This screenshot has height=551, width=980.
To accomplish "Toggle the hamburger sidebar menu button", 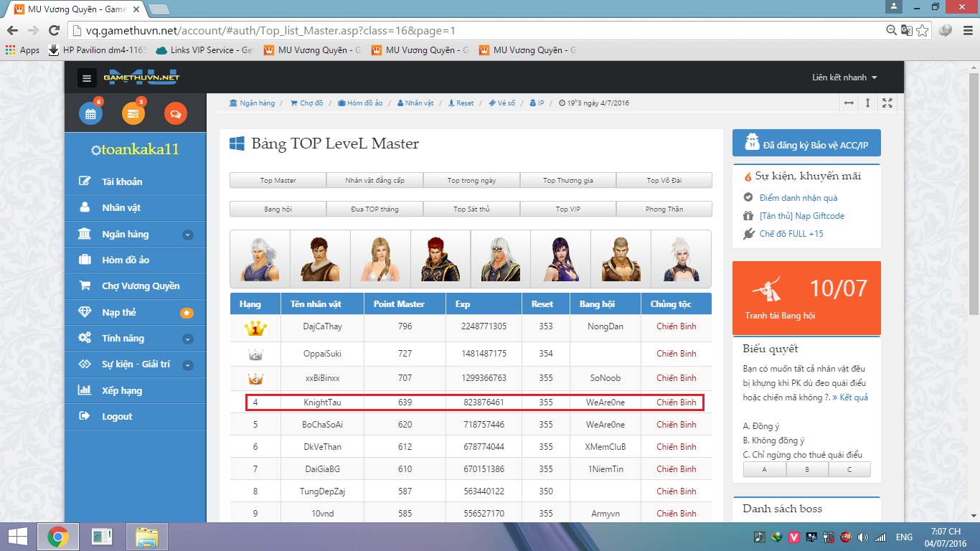I will click(87, 77).
